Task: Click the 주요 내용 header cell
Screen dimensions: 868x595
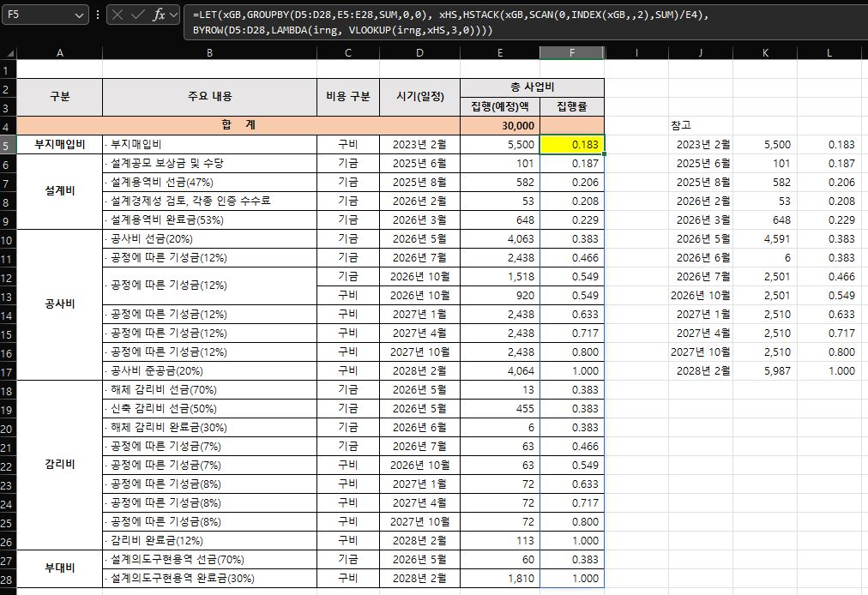Action: pos(209,97)
